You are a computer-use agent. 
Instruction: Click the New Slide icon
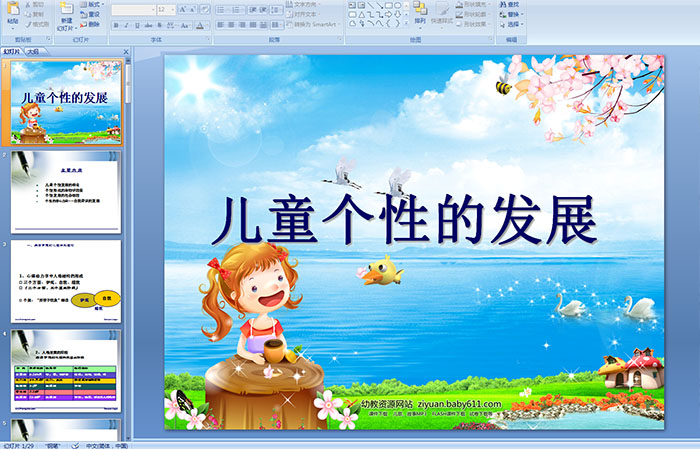pos(67,8)
